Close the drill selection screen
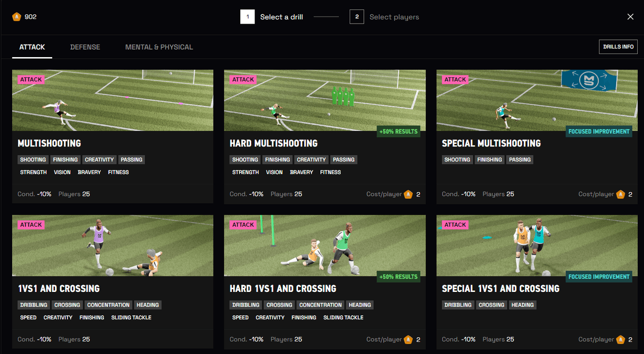Screen dimensions: 644x354 pos(630,17)
